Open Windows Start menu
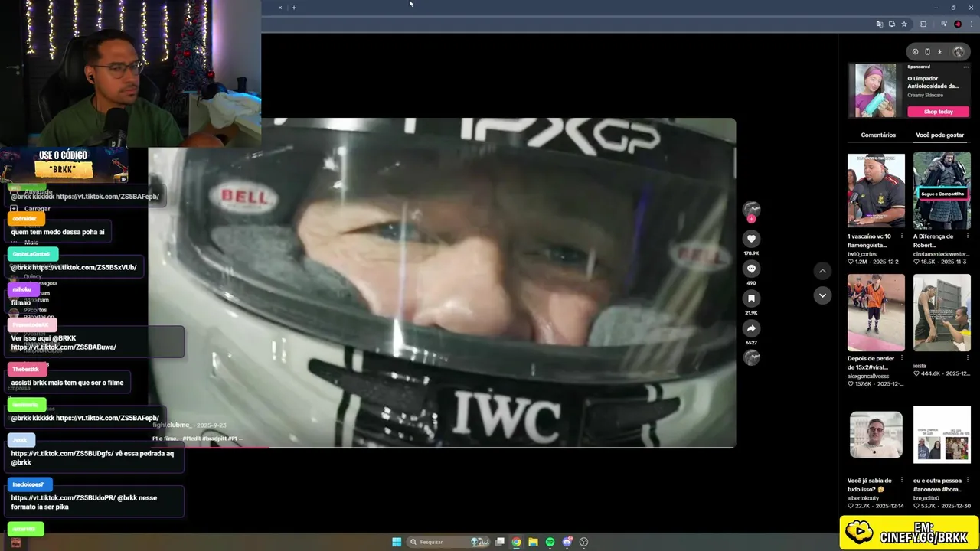This screenshot has height=551, width=980. tap(397, 542)
